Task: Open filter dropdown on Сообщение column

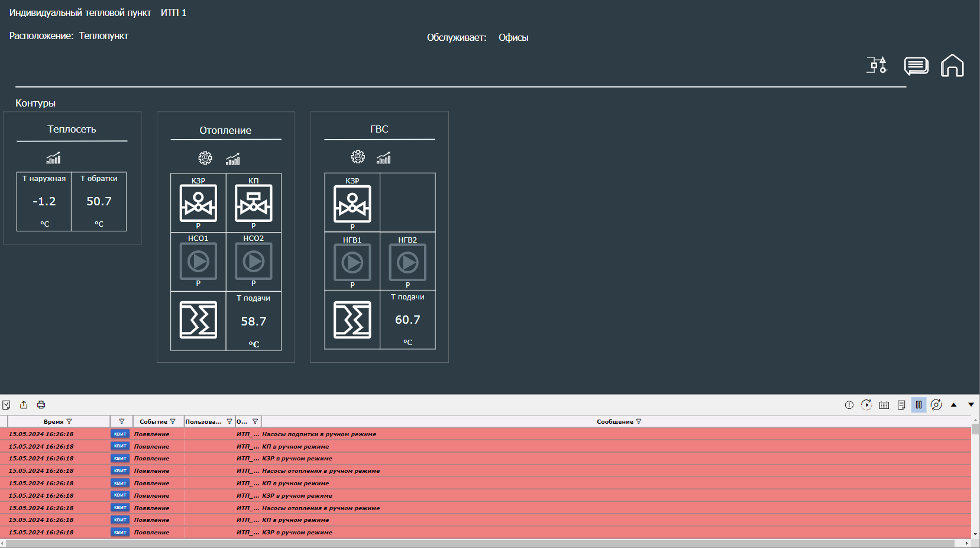Action: (639, 421)
